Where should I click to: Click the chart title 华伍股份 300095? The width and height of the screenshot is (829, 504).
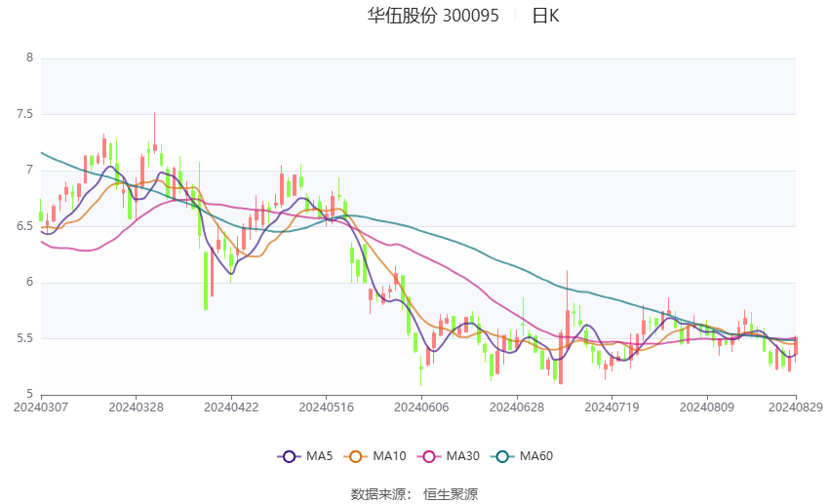pyautogui.click(x=433, y=16)
